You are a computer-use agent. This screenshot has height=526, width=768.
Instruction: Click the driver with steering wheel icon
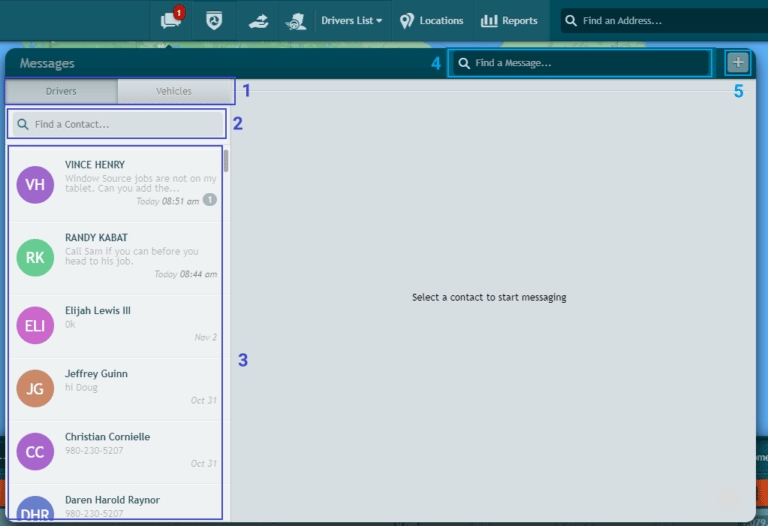(x=295, y=21)
